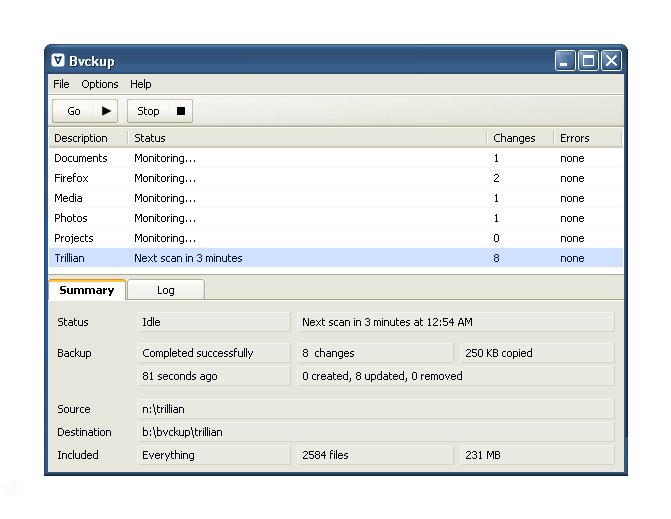Select the Projects backup row
Viewport: 671px width, 519px height.
pyautogui.click(x=336, y=238)
